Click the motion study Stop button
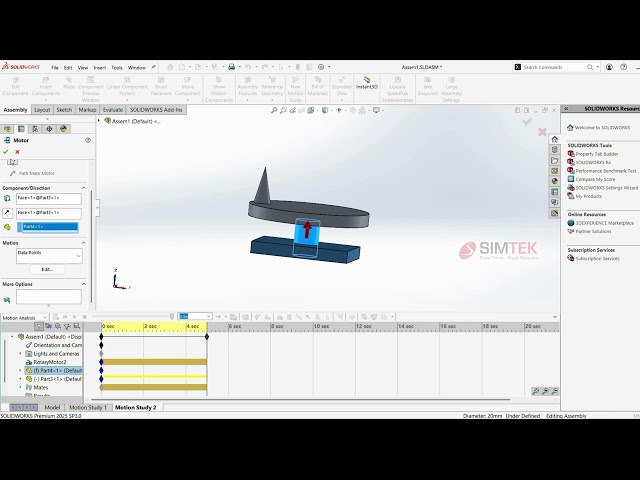Viewport: 640px width, 480px height. [x=84, y=317]
